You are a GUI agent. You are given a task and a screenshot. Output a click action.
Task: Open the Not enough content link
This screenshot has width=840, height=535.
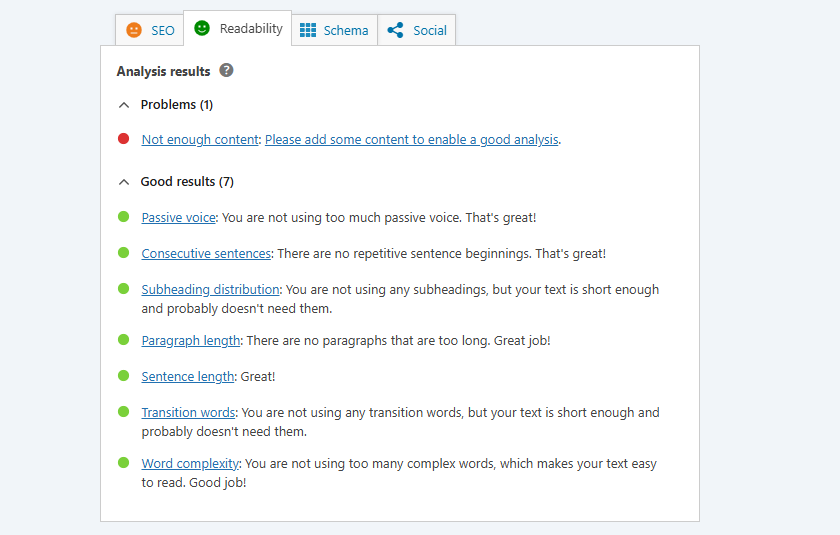click(200, 140)
